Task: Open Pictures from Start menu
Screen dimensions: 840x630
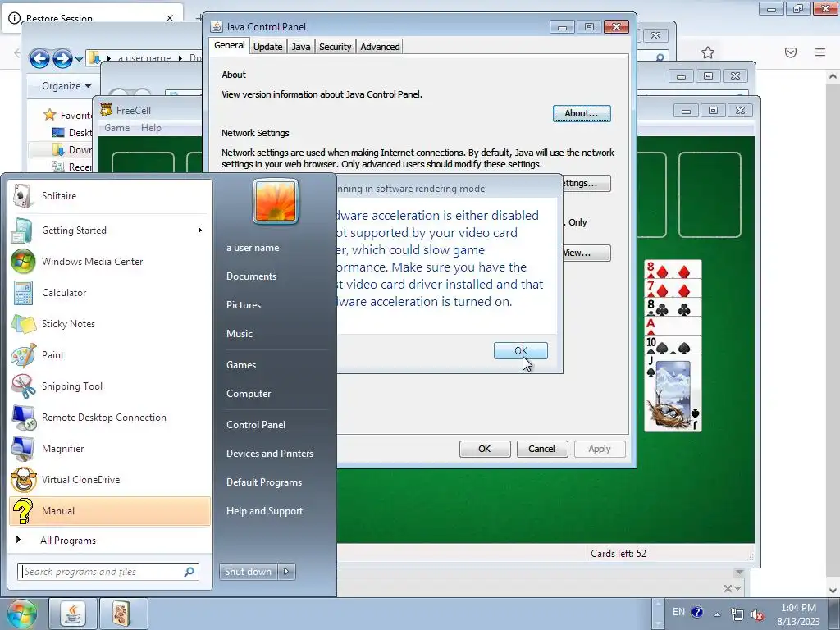Action: click(244, 305)
